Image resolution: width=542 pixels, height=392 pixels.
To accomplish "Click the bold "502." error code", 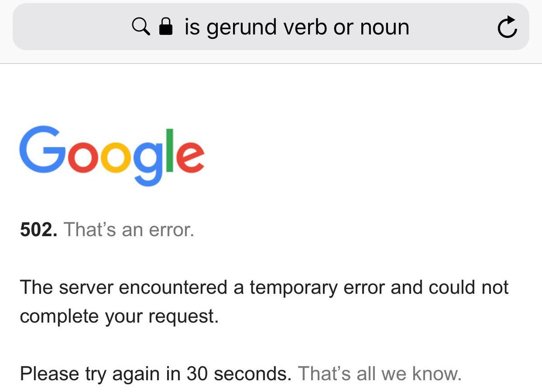I will click(39, 230).
